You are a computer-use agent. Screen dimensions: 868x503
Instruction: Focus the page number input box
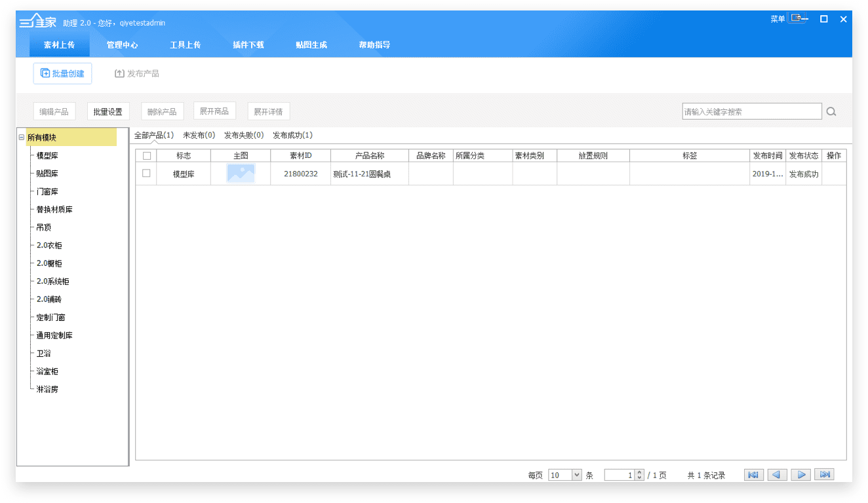tap(620, 475)
